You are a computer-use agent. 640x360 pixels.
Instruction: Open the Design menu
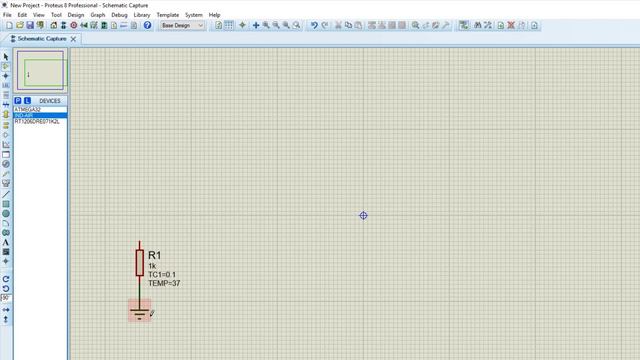click(x=76, y=15)
